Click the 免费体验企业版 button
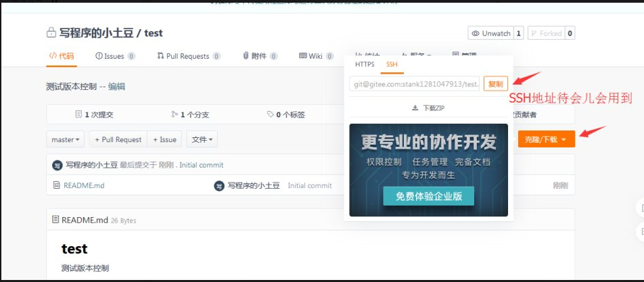The image size is (644, 282). click(428, 196)
